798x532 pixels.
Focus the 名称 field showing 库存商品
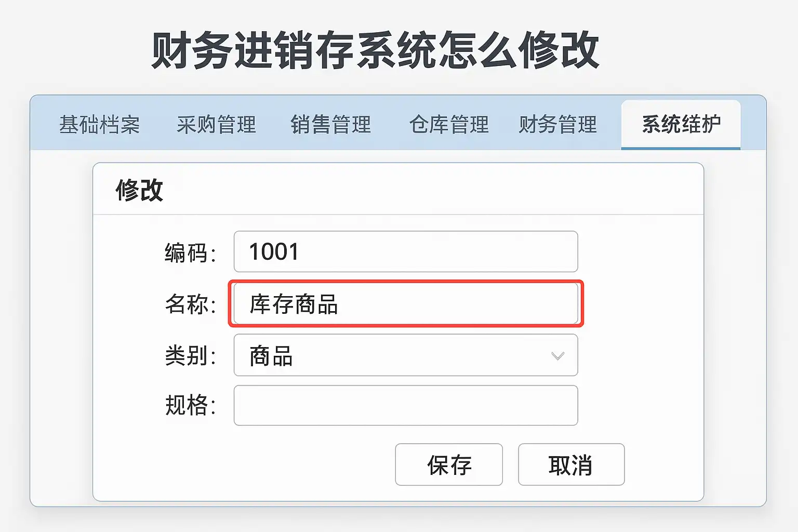[x=405, y=304]
